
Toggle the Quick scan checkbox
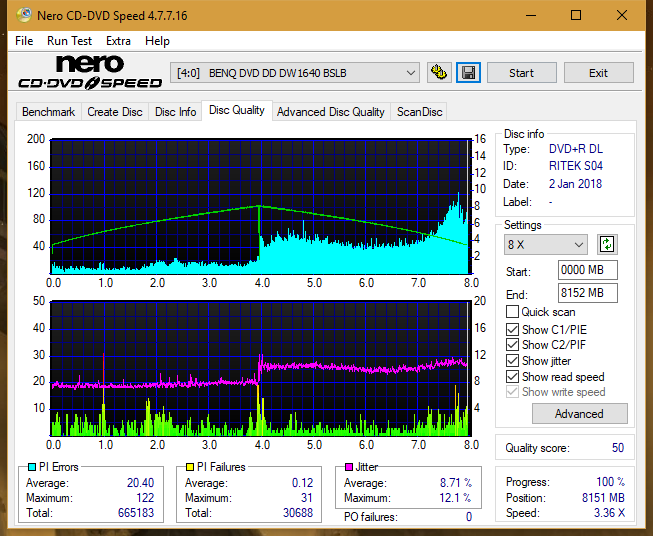[x=512, y=312]
